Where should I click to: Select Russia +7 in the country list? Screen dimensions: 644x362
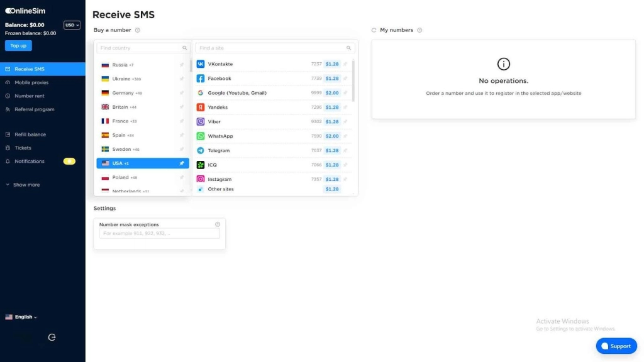pyautogui.click(x=143, y=65)
